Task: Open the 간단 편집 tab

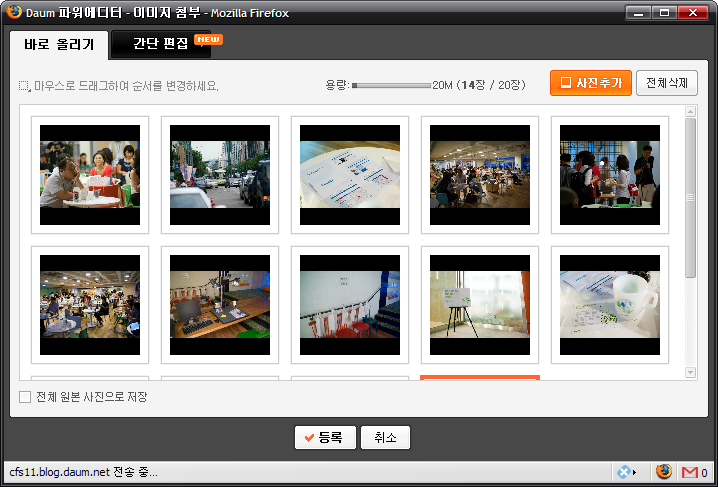Action: pos(161,44)
